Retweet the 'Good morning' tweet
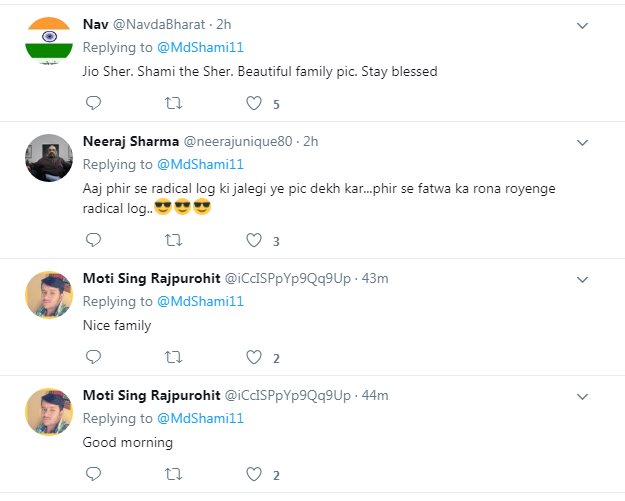Image resolution: width=625 pixels, height=501 pixels. (x=173, y=474)
